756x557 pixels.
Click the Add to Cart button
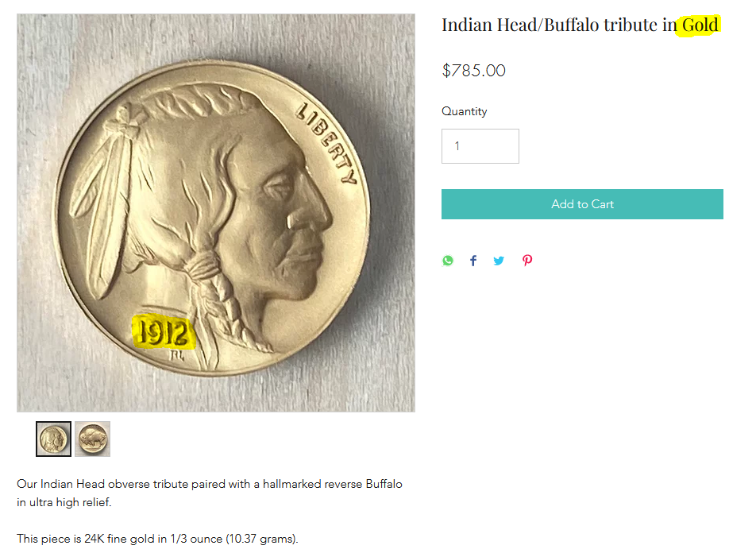tap(582, 204)
